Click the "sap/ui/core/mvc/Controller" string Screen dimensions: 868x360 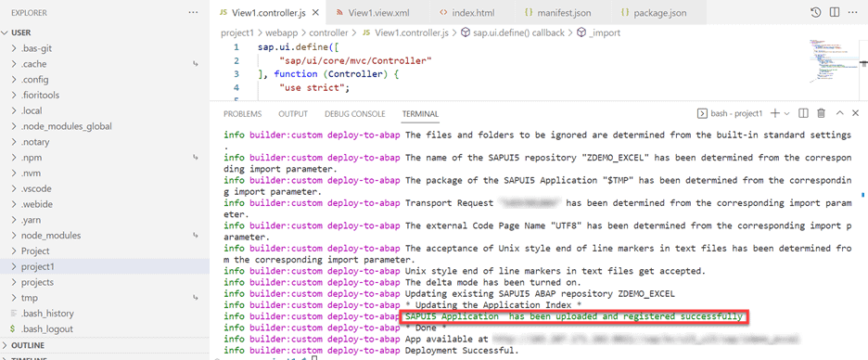click(x=355, y=60)
